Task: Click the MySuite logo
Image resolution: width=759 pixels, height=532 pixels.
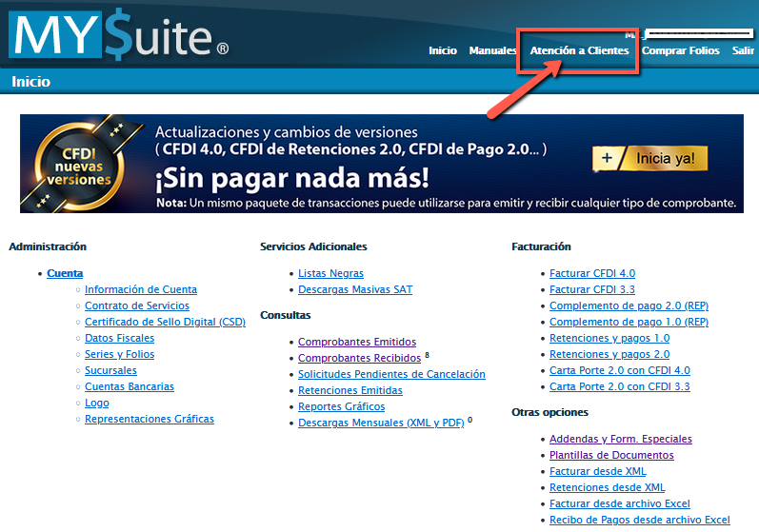Action: click(119, 34)
